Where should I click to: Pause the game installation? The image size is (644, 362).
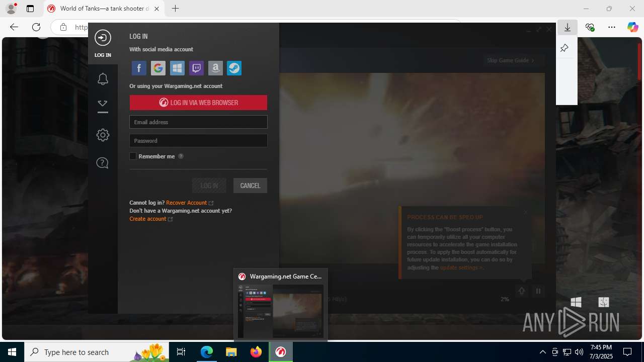pyautogui.click(x=538, y=291)
